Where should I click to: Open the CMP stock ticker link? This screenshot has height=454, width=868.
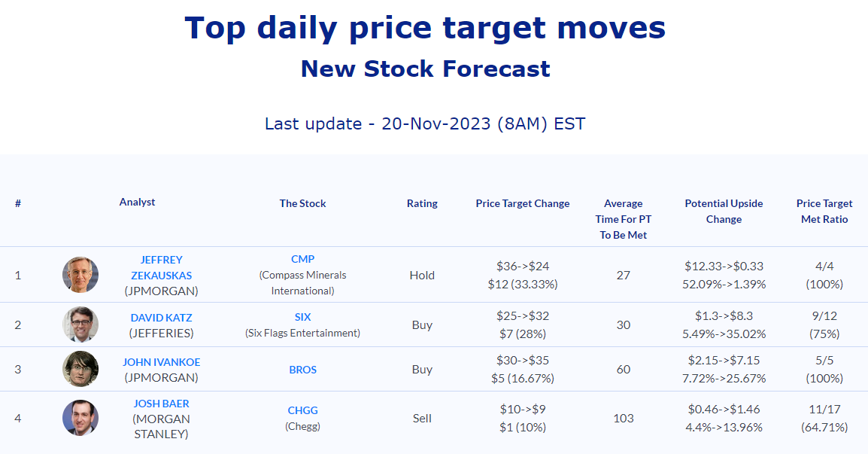click(x=303, y=259)
